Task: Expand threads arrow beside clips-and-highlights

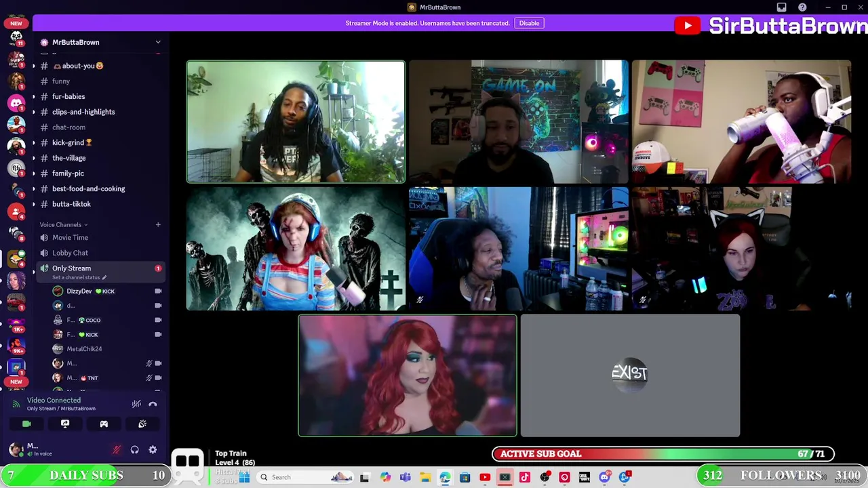Action: click(33, 112)
